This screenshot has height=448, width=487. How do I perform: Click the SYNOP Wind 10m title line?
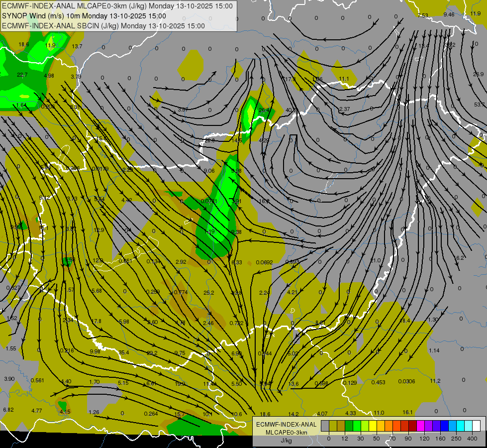point(84,16)
